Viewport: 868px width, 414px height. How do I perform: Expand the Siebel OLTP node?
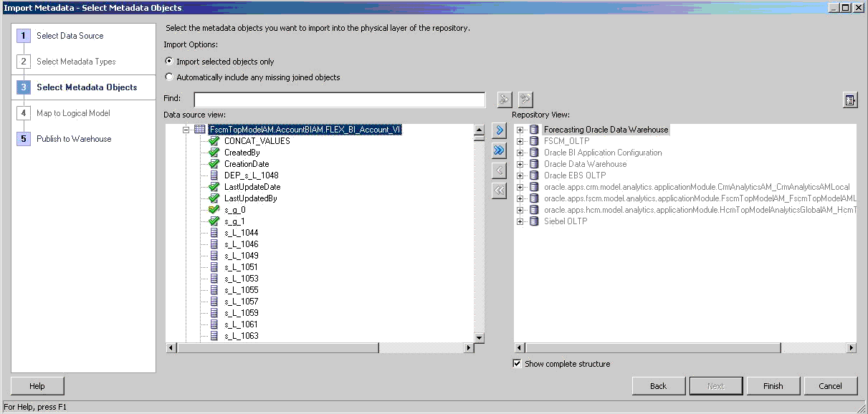[x=520, y=221]
